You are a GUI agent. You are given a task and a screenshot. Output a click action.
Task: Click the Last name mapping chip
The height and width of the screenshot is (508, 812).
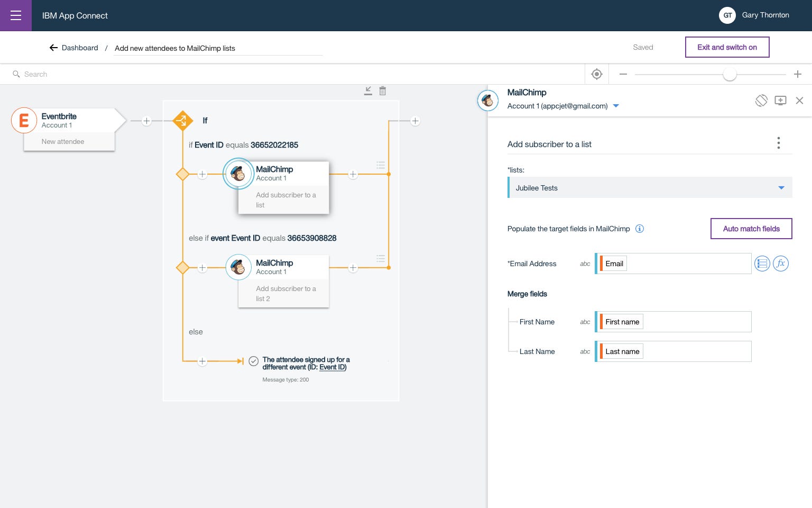point(622,351)
